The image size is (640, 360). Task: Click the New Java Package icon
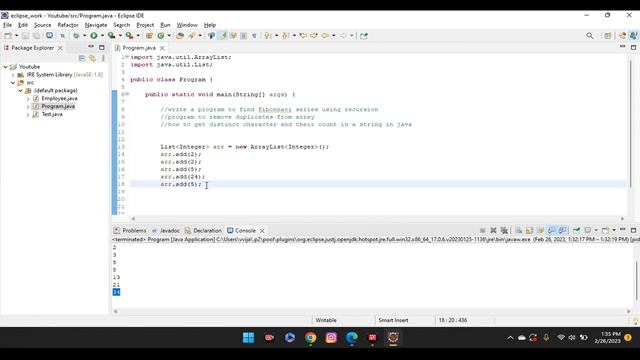pos(149,36)
